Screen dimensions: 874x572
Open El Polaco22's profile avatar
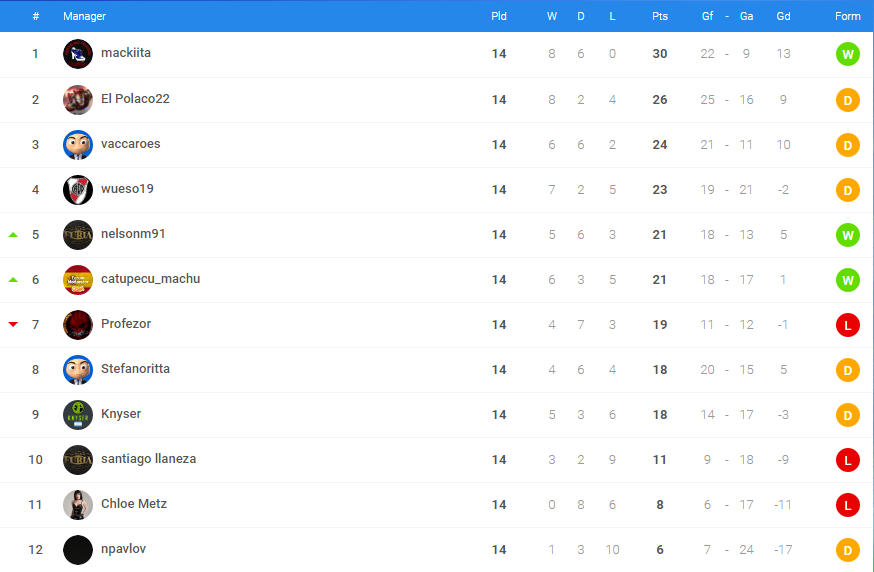78,100
